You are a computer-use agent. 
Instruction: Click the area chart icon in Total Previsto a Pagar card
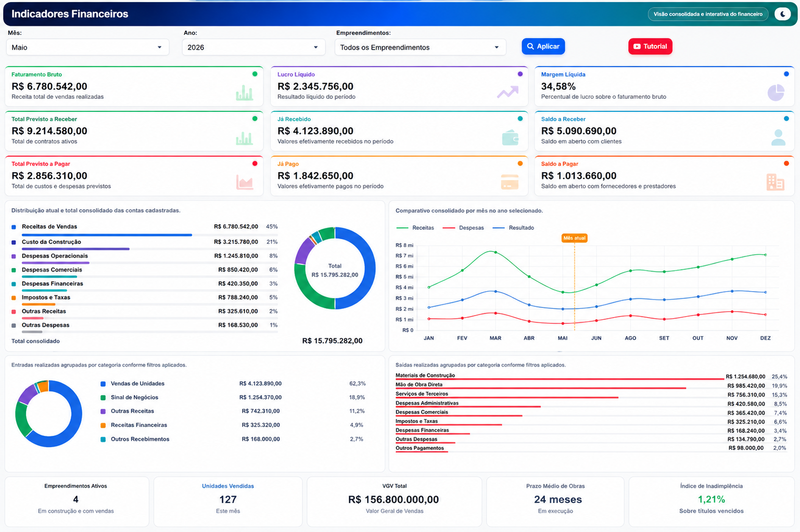(x=245, y=183)
